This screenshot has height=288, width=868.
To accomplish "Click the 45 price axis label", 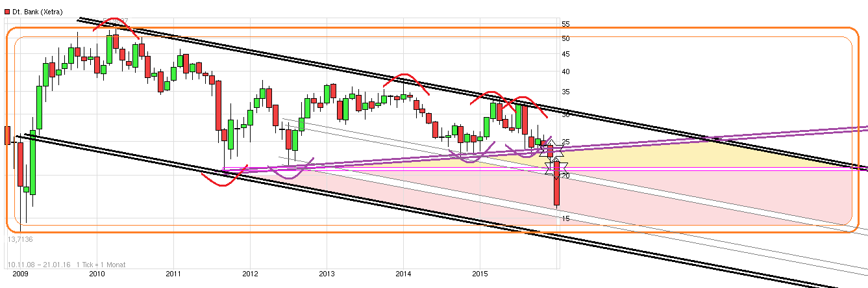I will [565, 55].
